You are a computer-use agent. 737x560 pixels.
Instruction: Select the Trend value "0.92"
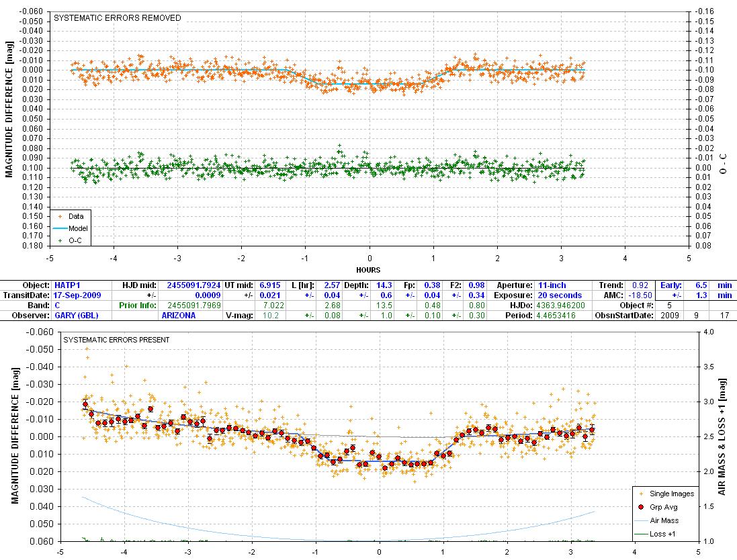tap(640, 285)
